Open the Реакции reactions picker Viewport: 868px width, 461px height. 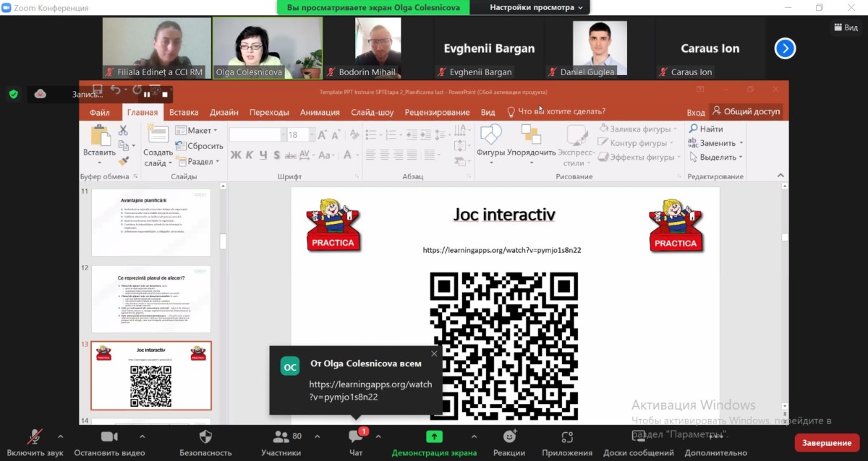509,442
